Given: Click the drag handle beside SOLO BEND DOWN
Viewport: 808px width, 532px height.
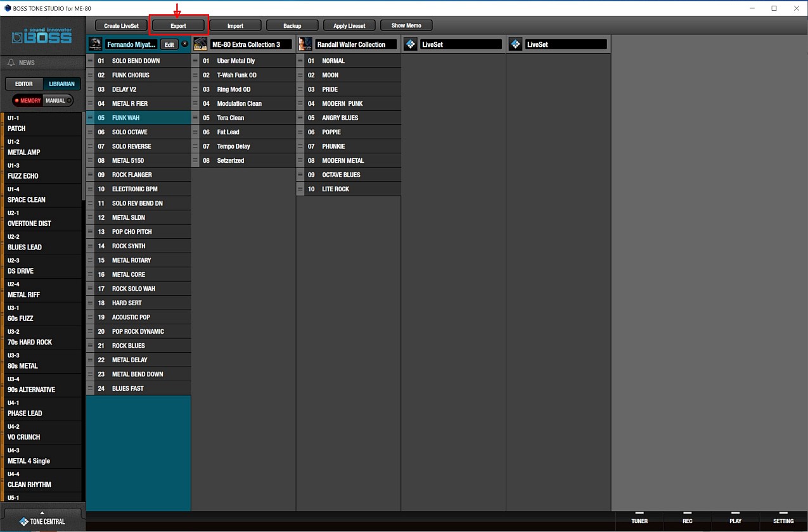Looking at the screenshot, I should [90, 61].
